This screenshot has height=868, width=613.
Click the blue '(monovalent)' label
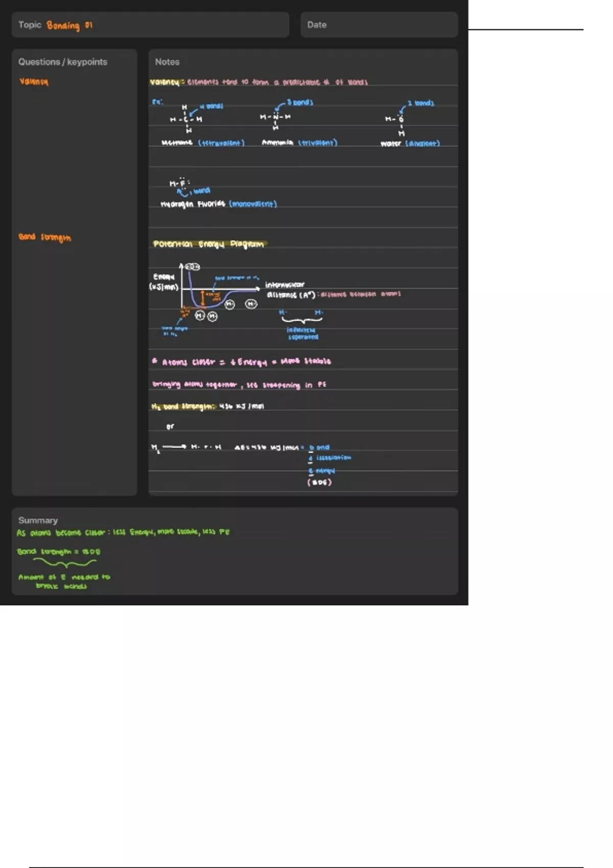pos(253,204)
